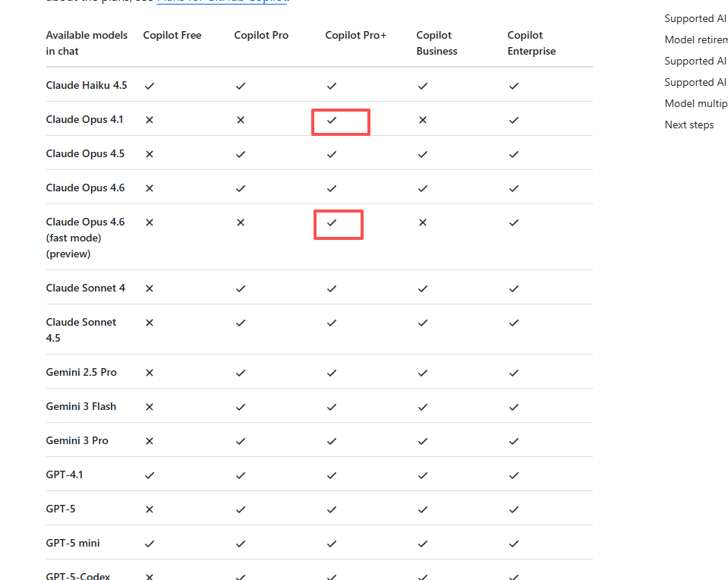728x580 pixels.
Task: Click Claude Sonnet 4.5 checkmark under Copilot Business
Action: (423, 323)
